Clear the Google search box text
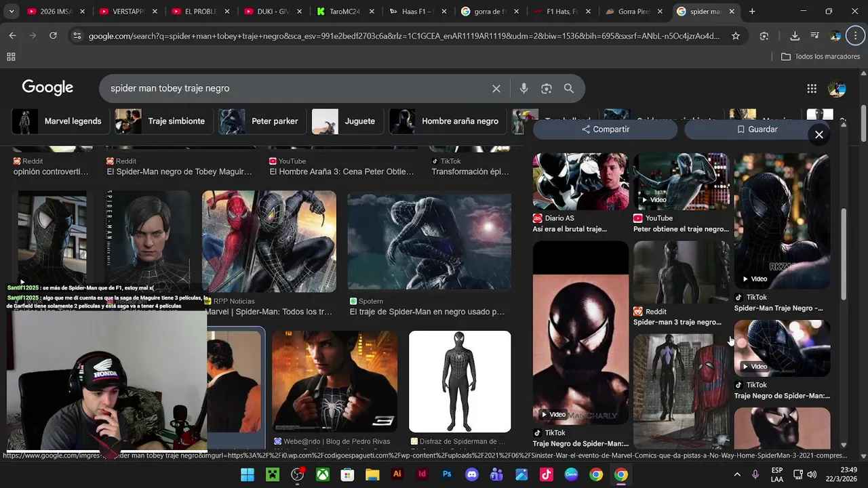Image resolution: width=868 pixels, height=488 pixels. tap(496, 88)
